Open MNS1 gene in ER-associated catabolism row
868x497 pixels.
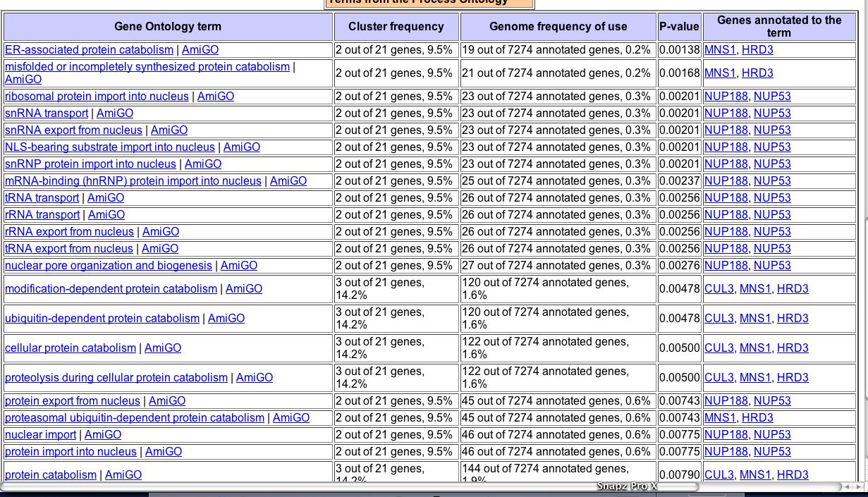pos(720,50)
